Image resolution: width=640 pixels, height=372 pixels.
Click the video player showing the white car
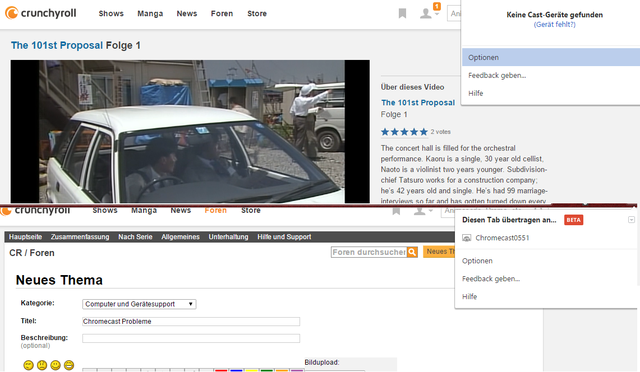point(190,131)
